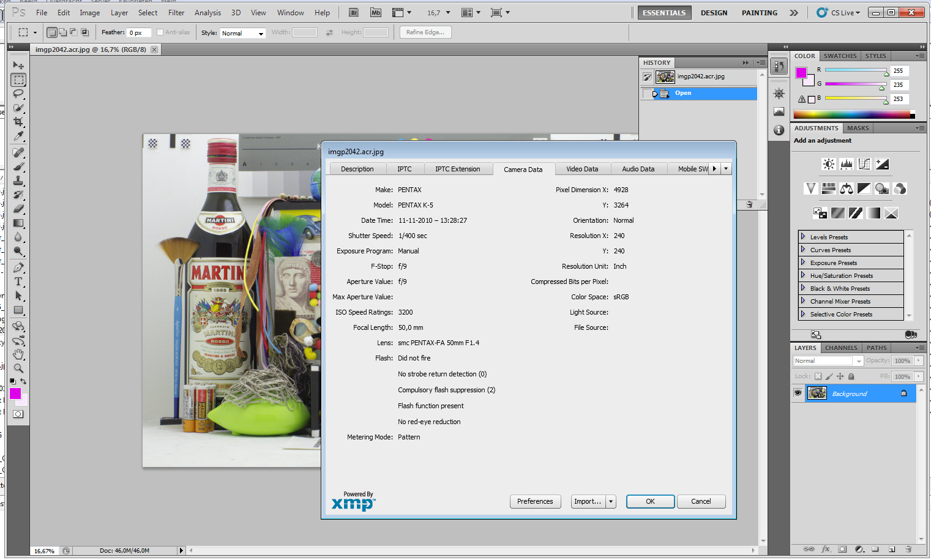The image size is (931, 560).
Task: Expand Hue/Saturation Presets list
Action: click(802, 275)
